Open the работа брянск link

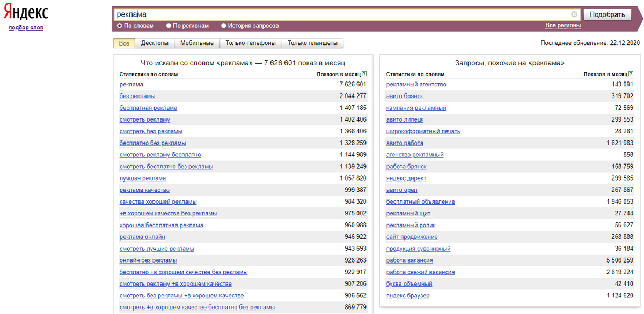click(x=406, y=167)
